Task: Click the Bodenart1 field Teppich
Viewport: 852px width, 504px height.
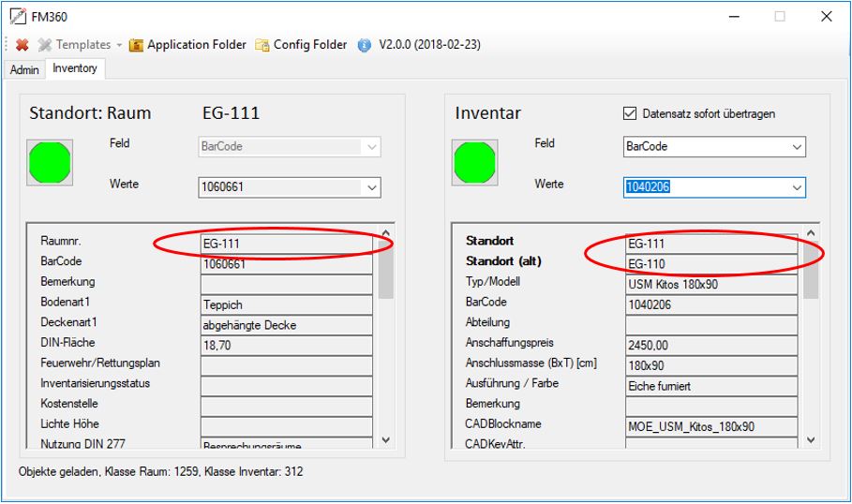Action: point(287,304)
